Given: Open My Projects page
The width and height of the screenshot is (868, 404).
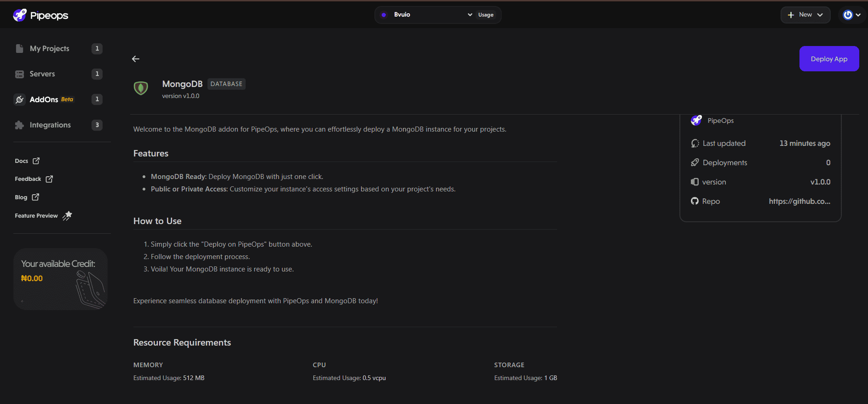Looking at the screenshot, I should point(49,48).
